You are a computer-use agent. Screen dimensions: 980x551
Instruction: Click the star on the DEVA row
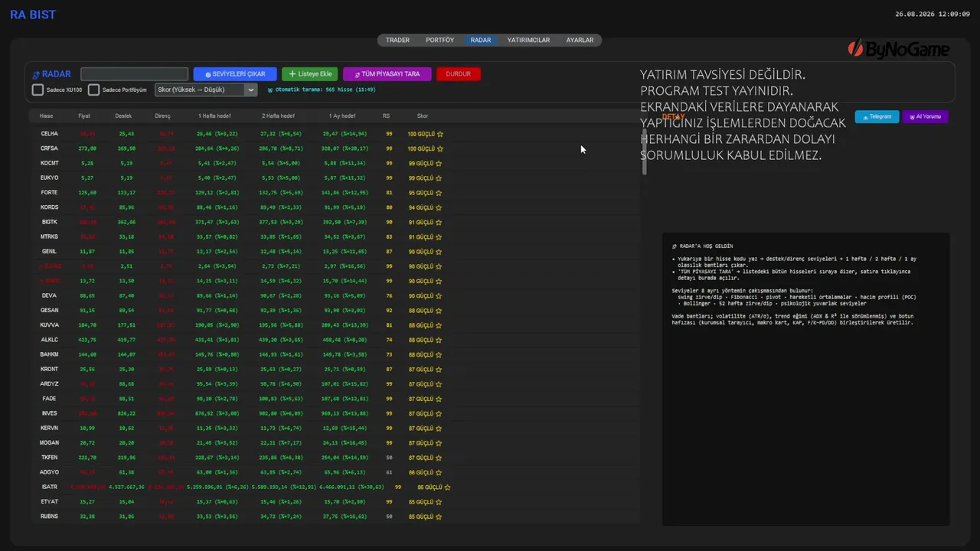440,295
